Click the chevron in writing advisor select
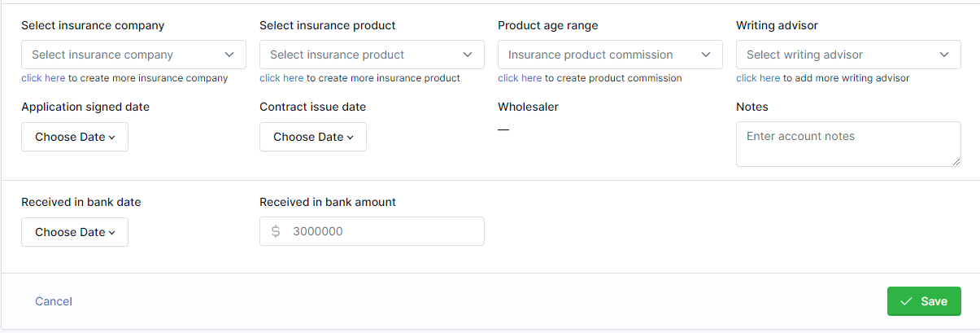The image size is (980, 333). click(944, 55)
